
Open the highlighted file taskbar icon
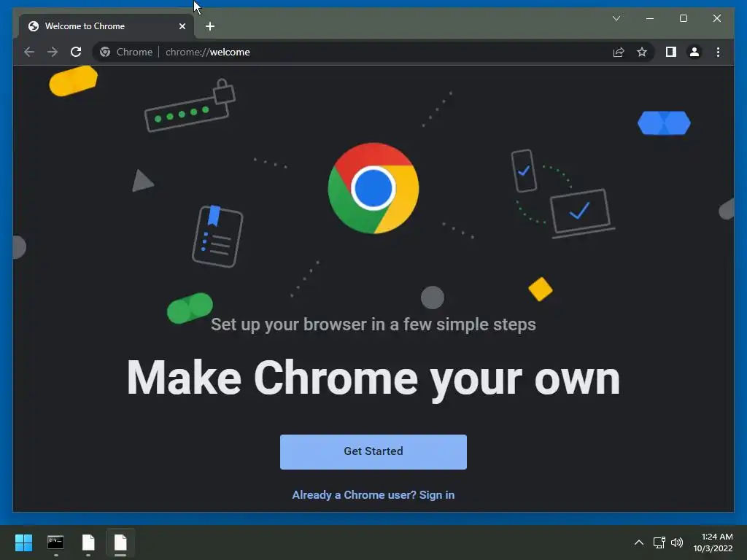(x=120, y=542)
